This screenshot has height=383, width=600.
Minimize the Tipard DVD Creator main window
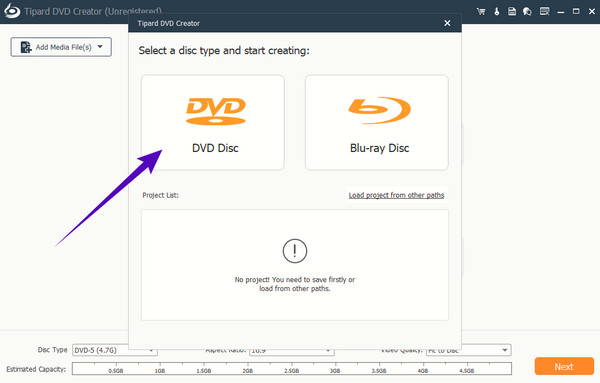pyautogui.click(x=561, y=12)
